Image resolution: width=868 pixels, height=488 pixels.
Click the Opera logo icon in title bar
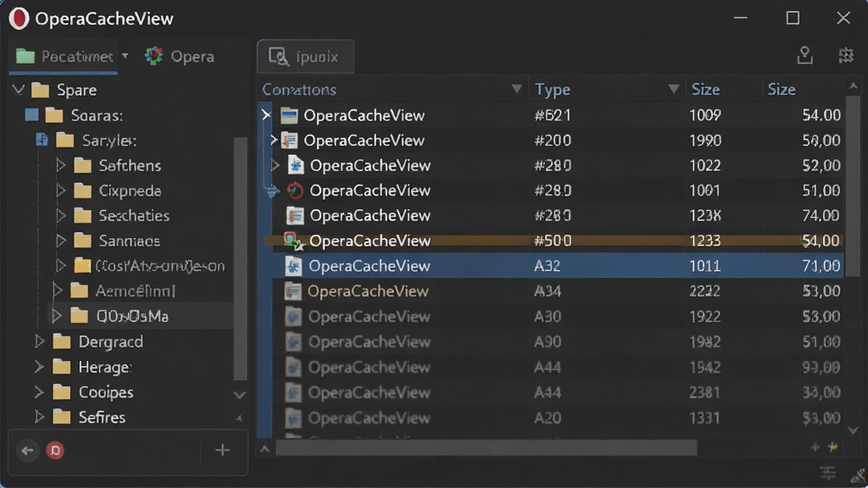[x=19, y=19]
